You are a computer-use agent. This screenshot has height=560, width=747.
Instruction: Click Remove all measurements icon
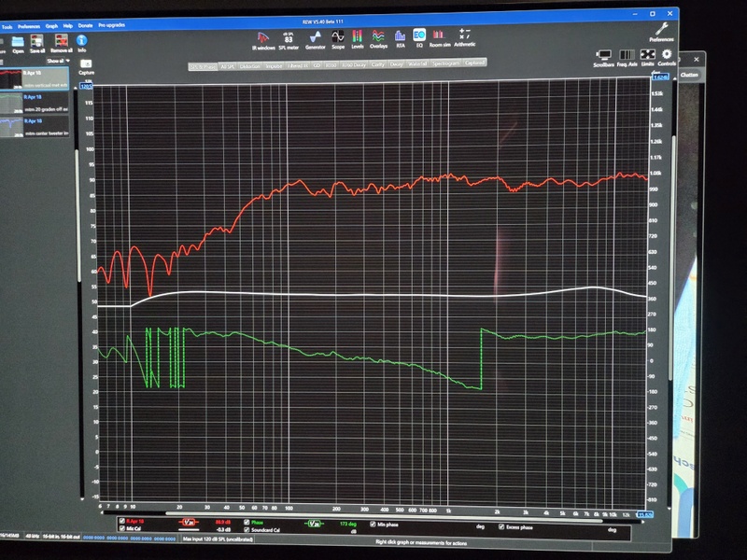(61, 43)
